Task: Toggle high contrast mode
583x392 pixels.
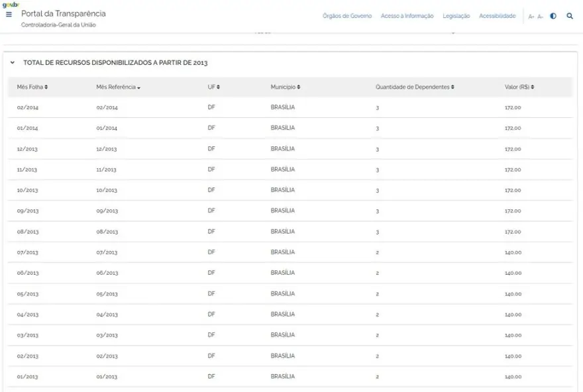Action: pos(553,16)
